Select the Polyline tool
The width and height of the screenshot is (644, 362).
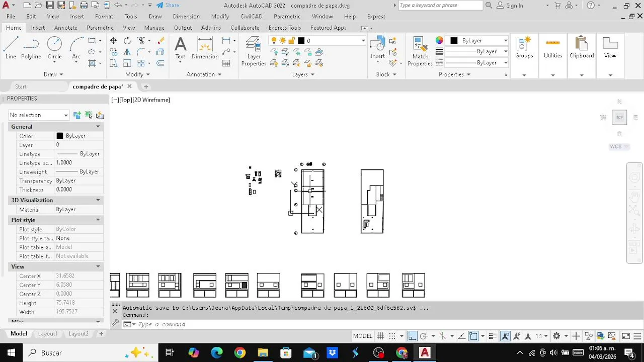(31, 48)
